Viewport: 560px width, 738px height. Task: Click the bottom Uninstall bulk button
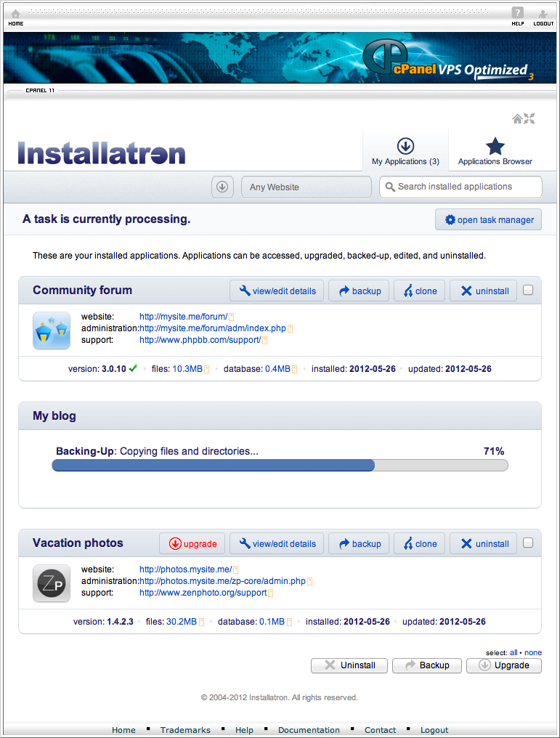click(349, 665)
